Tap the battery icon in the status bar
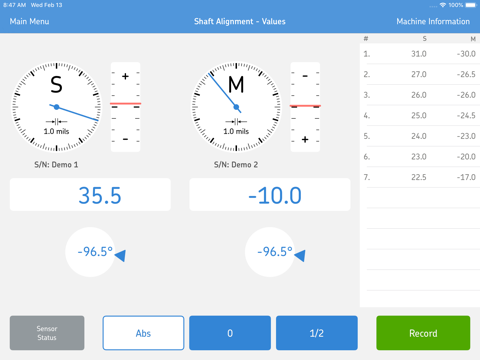Image resolution: width=480 pixels, height=360 pixels. [x=471, y=5]
